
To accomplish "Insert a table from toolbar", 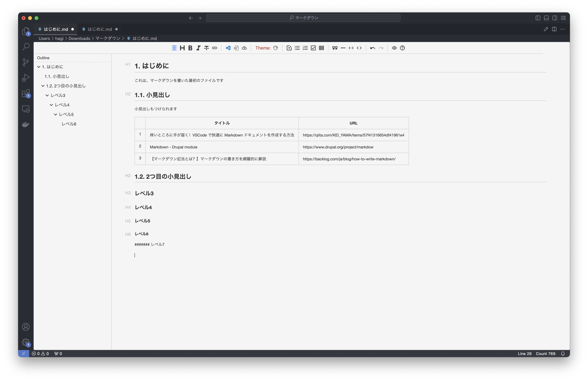I will click(x=321, y=48).
